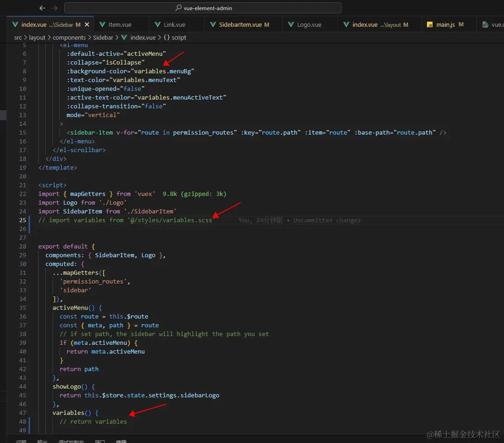Click 'this.$route' on line 36
504x443 pixels.
129,317
